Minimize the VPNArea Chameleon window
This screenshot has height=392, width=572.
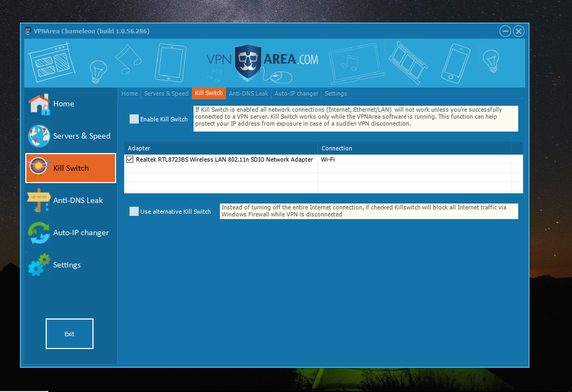tap(505, 31)
